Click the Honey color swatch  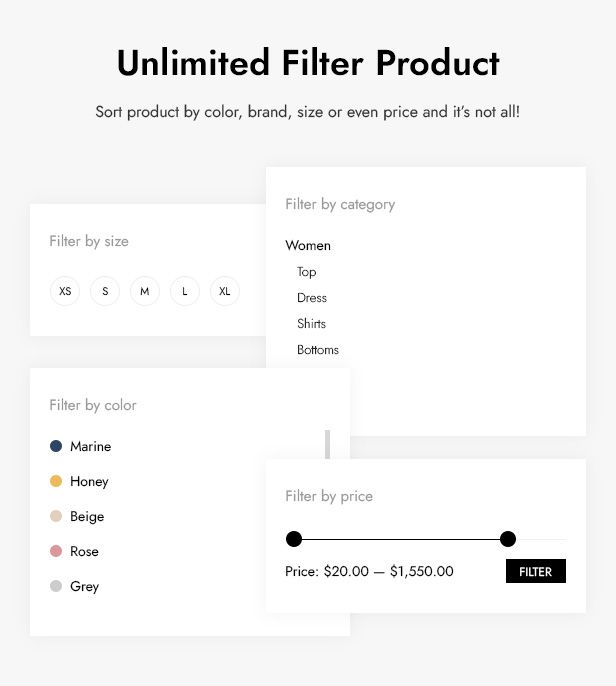coord(56,481)
